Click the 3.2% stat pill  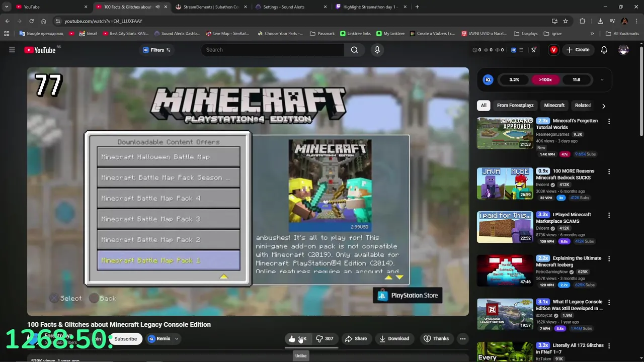tap(514, 79)
